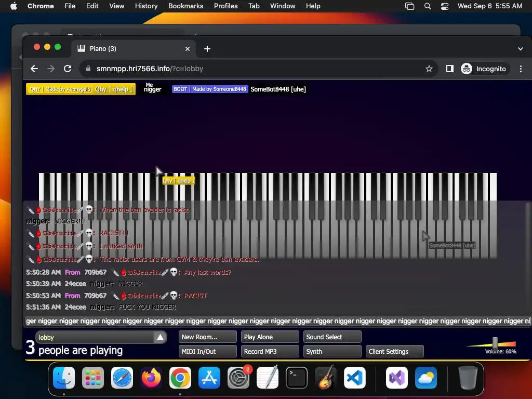Open the tab search chevron in Chrome
532x399 pixels.
[520, 49]
